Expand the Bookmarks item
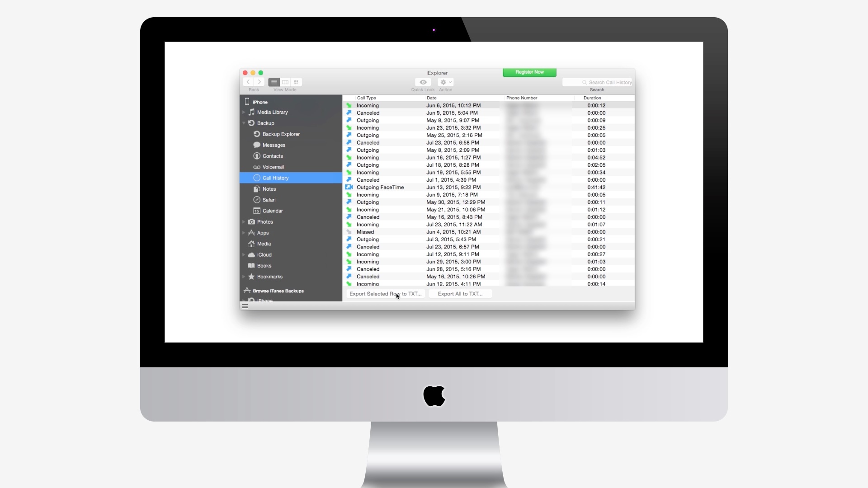868x488 pixels. click(x=244, y=277)
